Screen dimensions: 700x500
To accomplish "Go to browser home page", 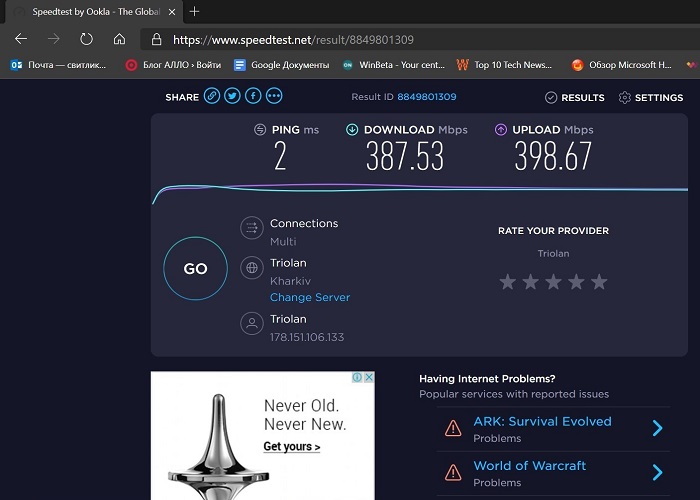I will (119, 39).
